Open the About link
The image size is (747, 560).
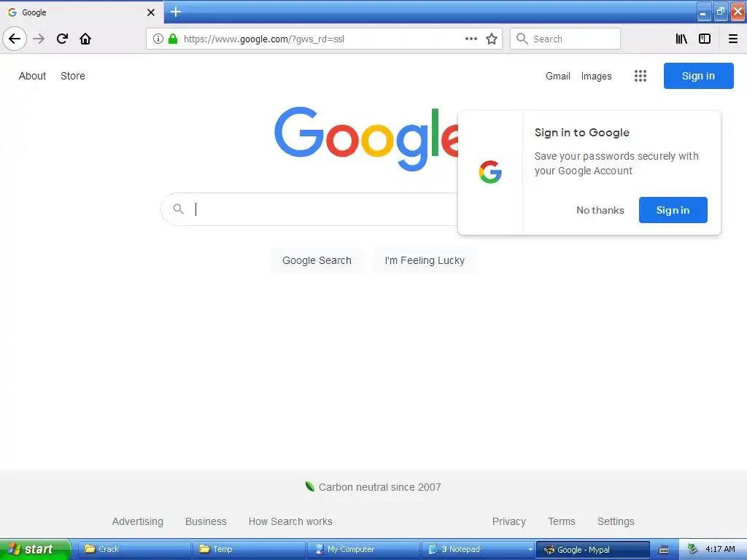pos(32,76)
